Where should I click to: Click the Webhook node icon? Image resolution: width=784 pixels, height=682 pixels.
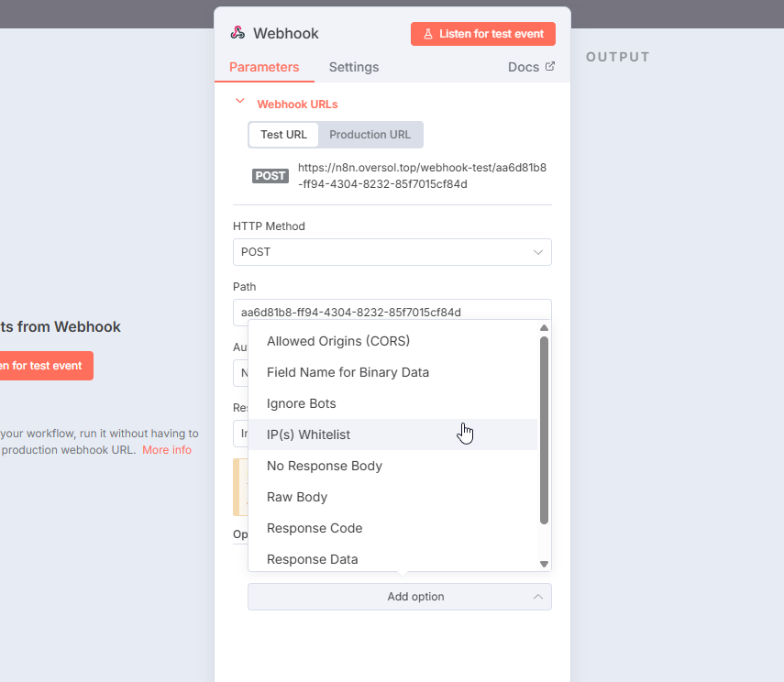pyautogui.click(x=237, y=33)
